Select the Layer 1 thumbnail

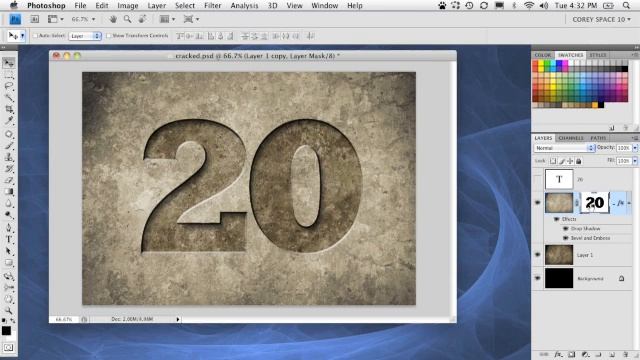point(559,255)
